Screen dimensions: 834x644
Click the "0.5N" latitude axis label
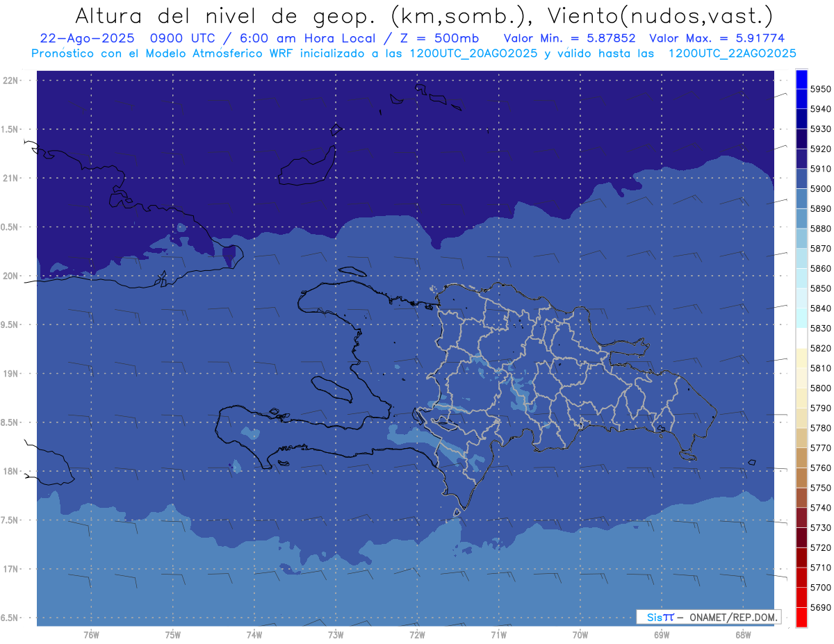10,227
